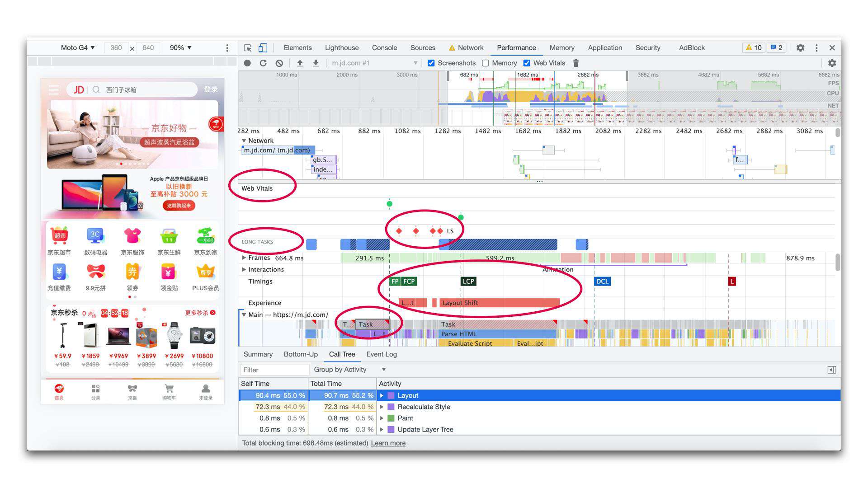Open device toolbar three-dot options
Image resolution: width=868 pixels, height=488 pixels.
[x=227, y=48]
